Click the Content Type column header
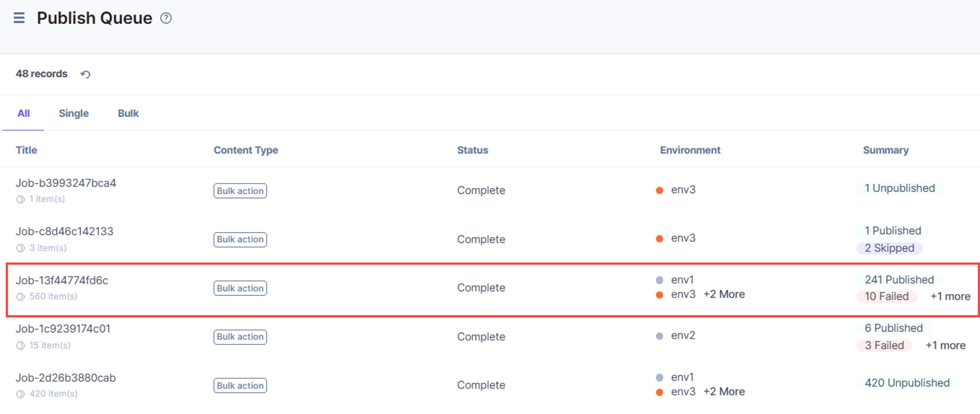The height and width of the screenshot is (414, 980). [246, 150]
